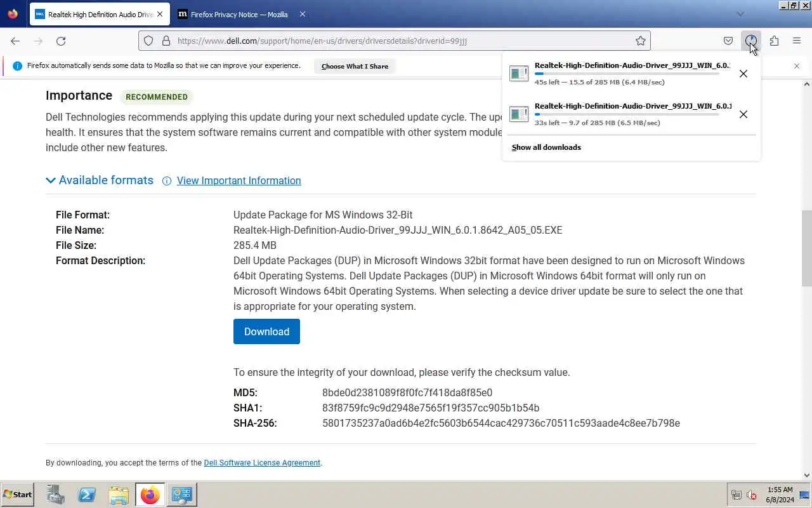Click the info icon beside View Important Information
The height and width of the screenshot is (508, 812).
[x=167, y=181]
